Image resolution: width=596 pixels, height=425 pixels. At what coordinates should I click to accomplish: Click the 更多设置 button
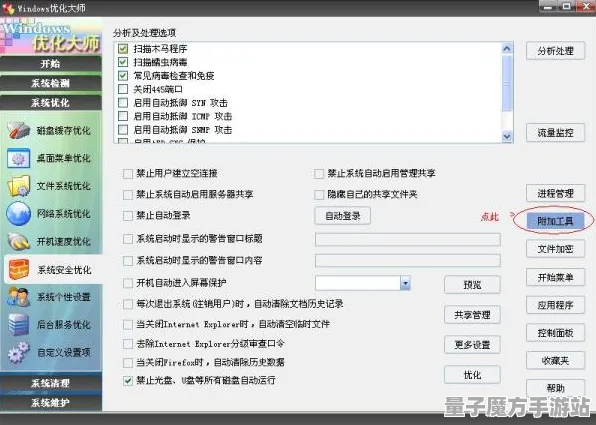point(472,345)
